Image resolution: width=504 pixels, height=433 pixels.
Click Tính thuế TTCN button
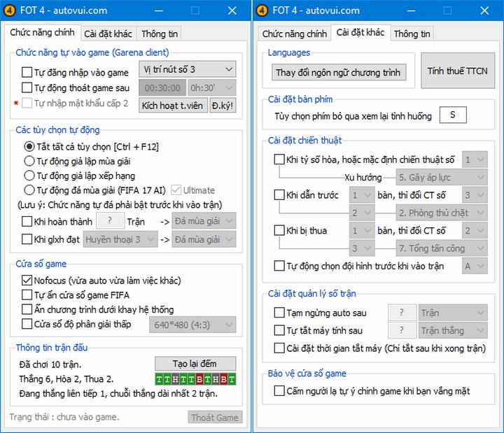pos(457,71)
